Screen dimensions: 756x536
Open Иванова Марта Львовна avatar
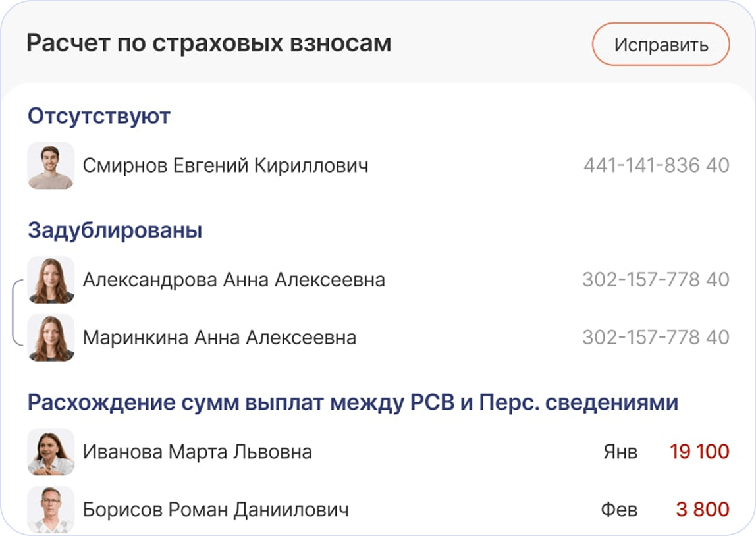click(x=51, y=452)
